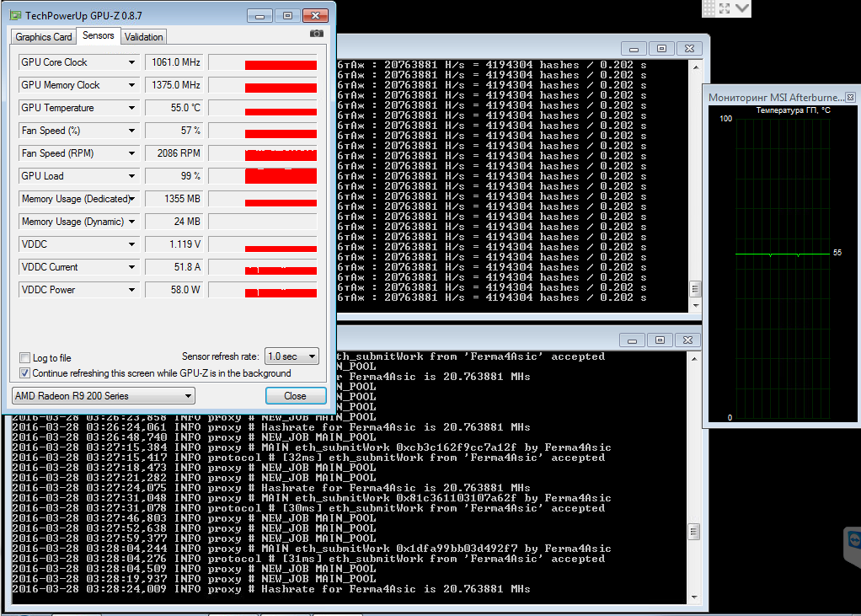Click the upper console scrollbar thumb
The width and height of the screenshot is (861, 616).
pos(696,289)
